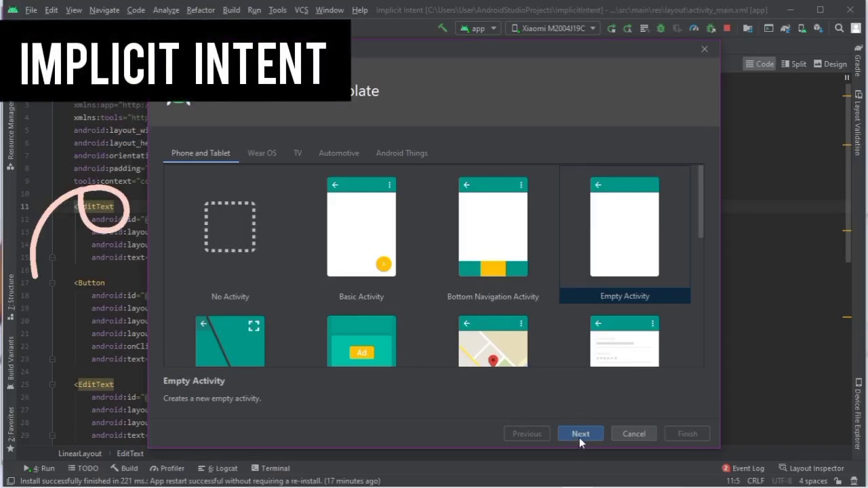This screenshot has width=868, height=488.
Task: Click the read-only lock icon in status bar
Action: click(838, 481)
